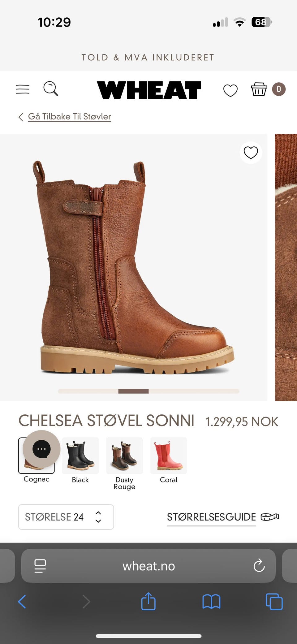
Task: Expand the Størelse 24 size dropdown
Action: pyautogui.click(x=66, y=517)
